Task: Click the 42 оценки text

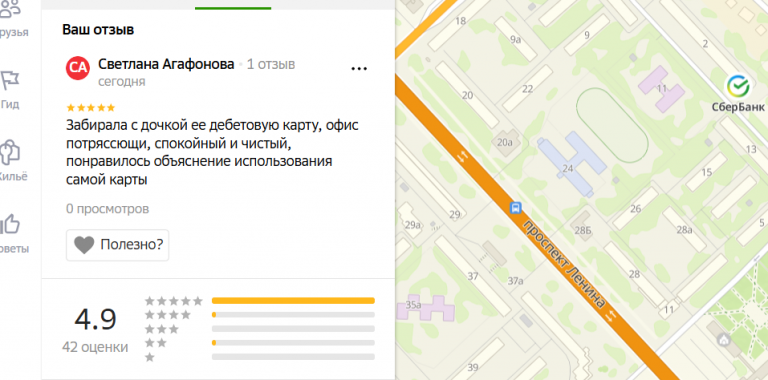Action: (x=95, y=347)
